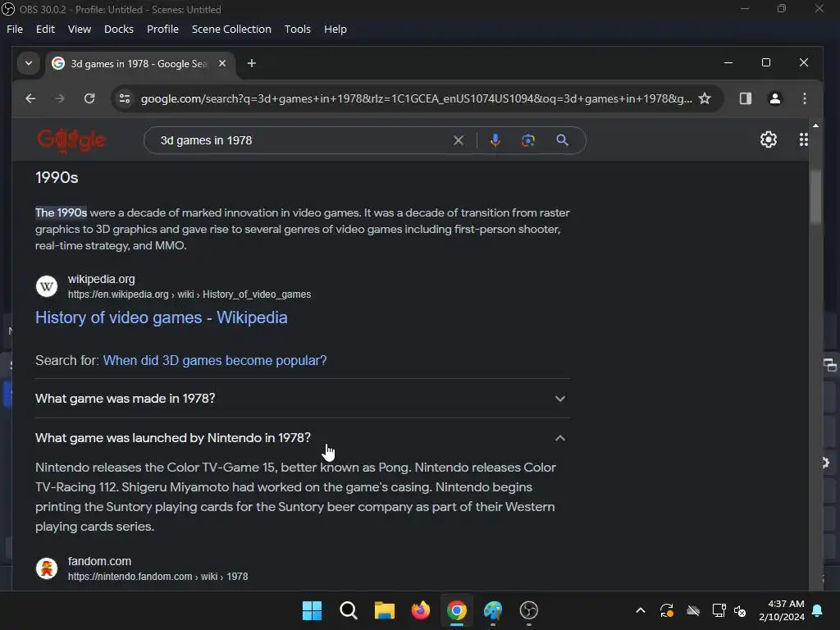The width and height of the screenshot is (840, 630).
Task: Click OBS Studio taskbar icon
Action: 529,610
